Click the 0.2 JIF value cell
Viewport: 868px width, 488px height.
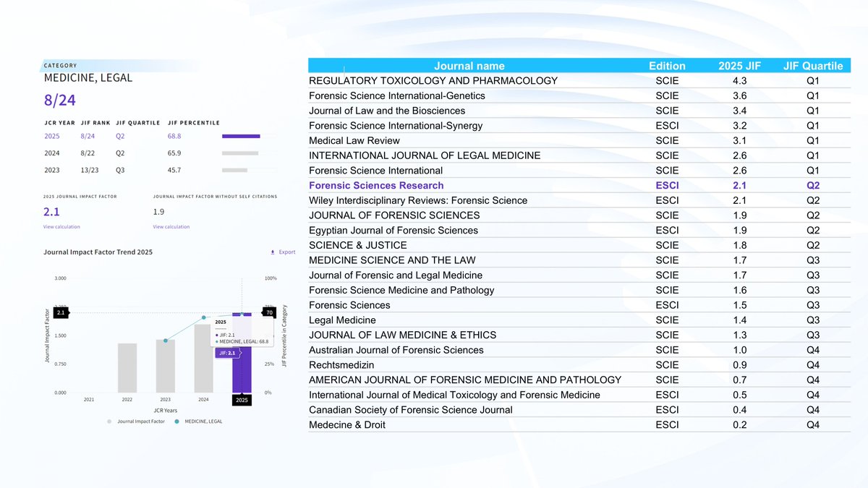click(739, 424)
